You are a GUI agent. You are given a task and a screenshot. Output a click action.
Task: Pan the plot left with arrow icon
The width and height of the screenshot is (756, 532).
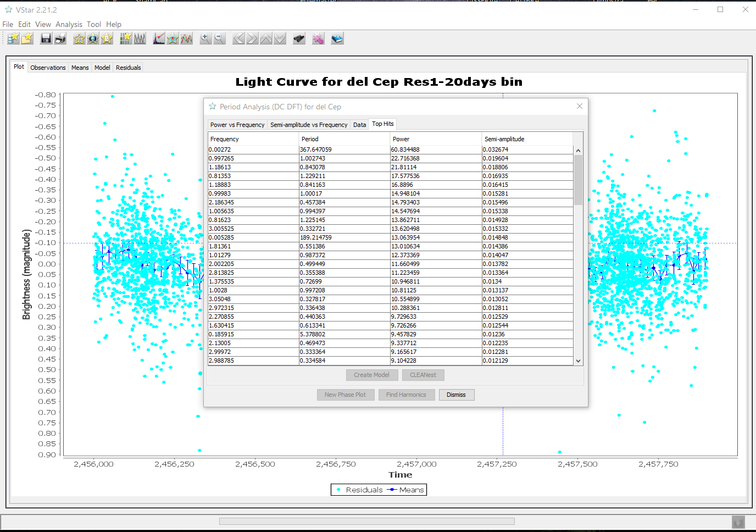pos(238,38)
